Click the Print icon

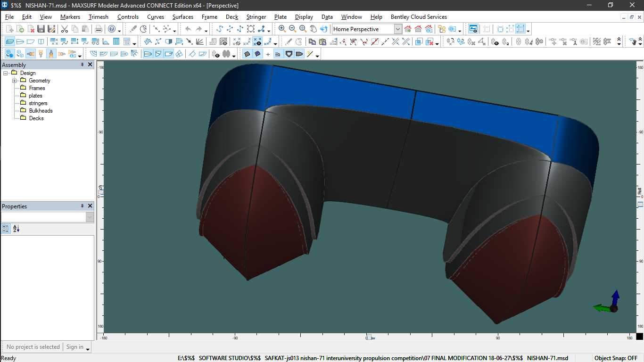(x=99, y=29)
